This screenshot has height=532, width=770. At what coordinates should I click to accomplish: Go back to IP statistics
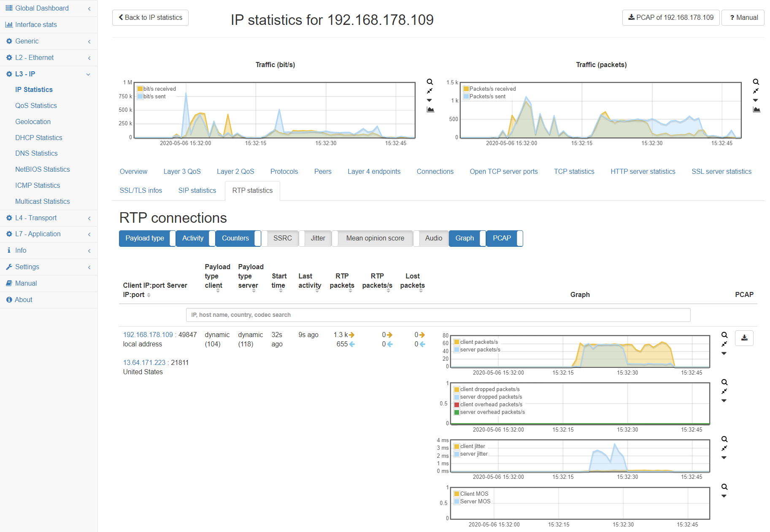click(150, 17)
